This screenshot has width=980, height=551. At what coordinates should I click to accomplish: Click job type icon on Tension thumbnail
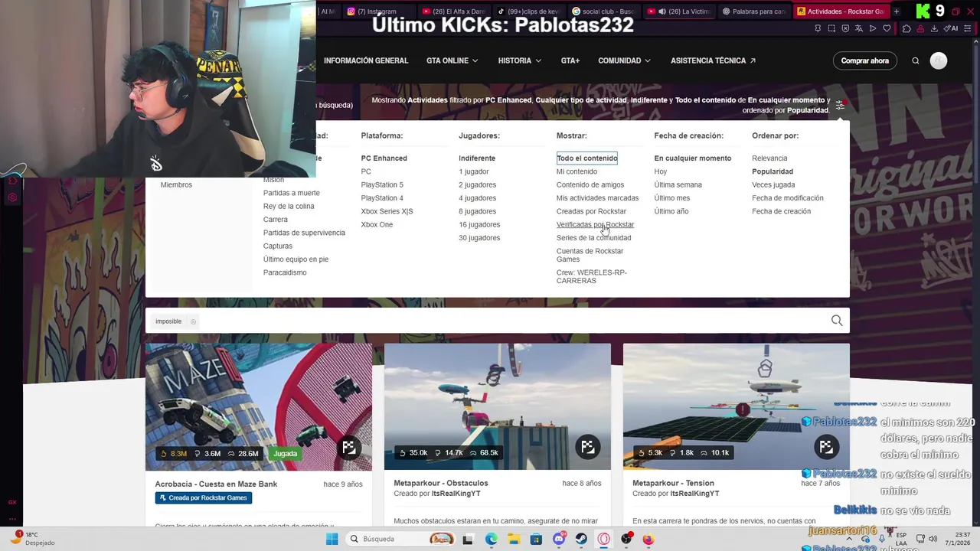click(826, 447)
